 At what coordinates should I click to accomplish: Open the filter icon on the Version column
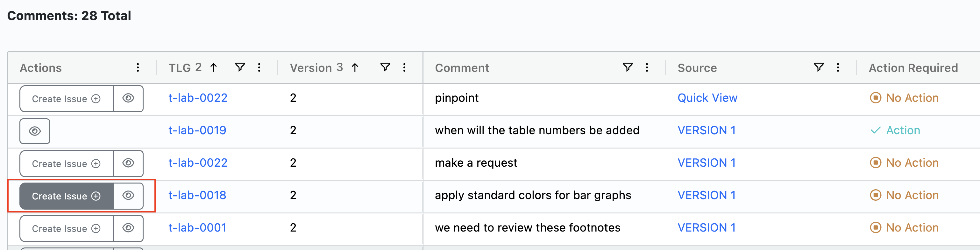click(385, 67)
